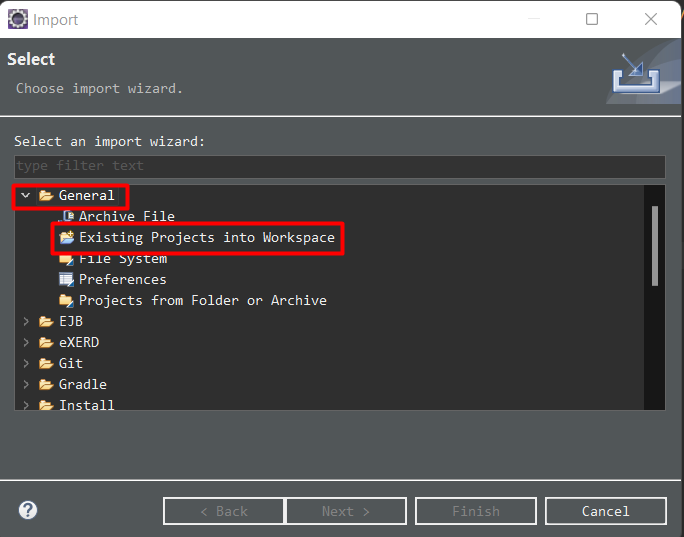
Task: Click the wizard list vertical scrollbar thumb
Action: tap(654, 246)
